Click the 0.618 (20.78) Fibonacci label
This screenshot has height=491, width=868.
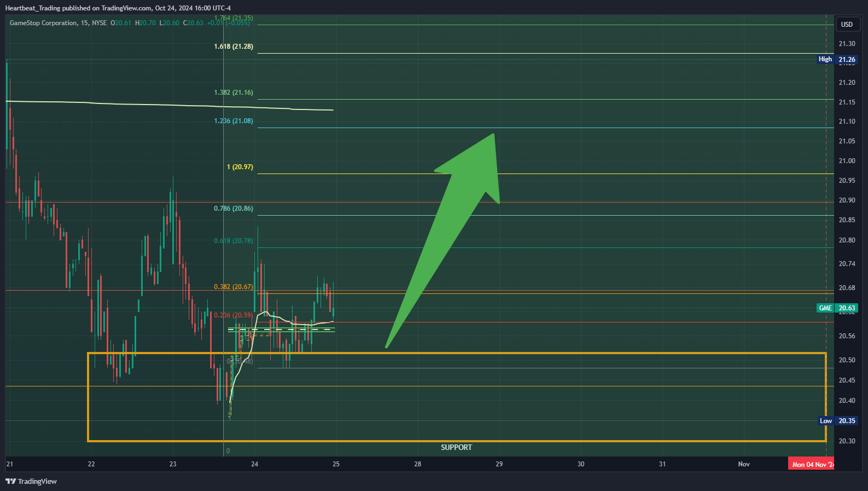(234, 241)
